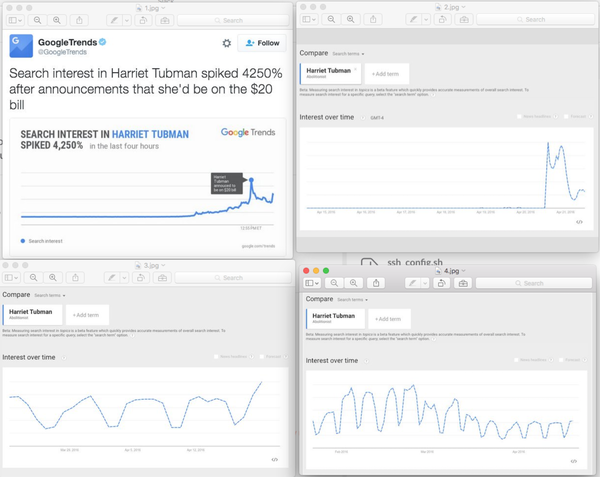Tick News headlines checkbox in the 2.jpg window
This screenshot has width=600, height=477.
click(519, 116)
